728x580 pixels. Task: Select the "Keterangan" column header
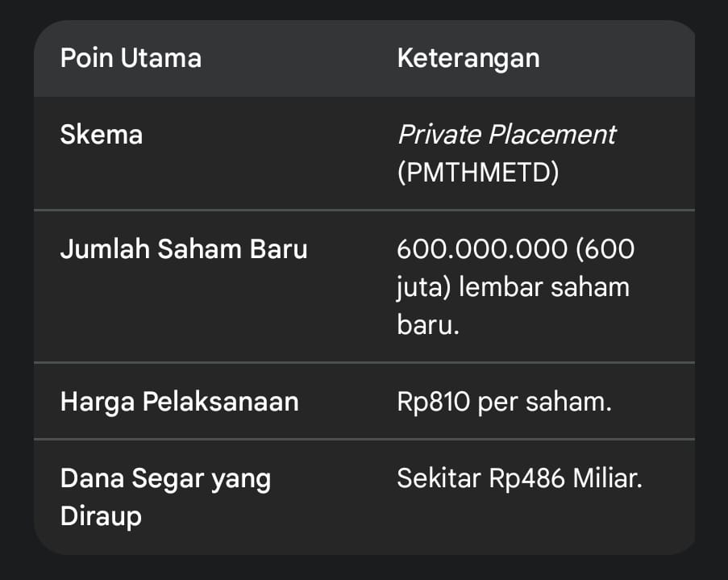468,58
